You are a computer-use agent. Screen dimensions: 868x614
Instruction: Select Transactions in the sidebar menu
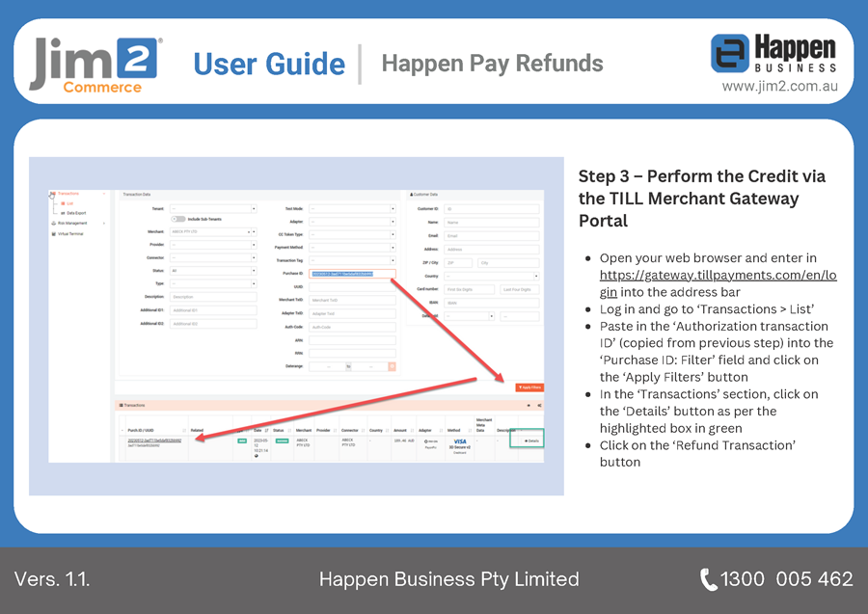68,194
